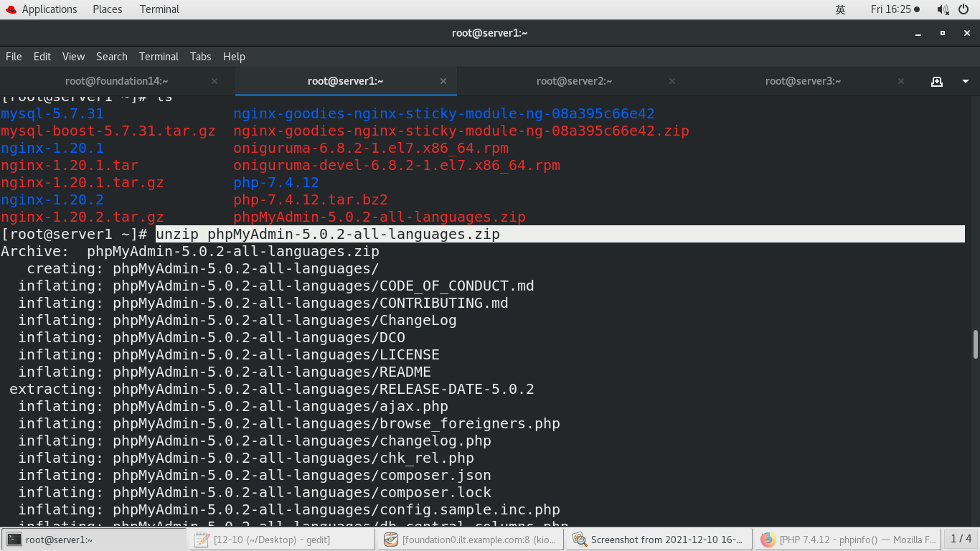Click Terminal in the top panel
This screenshot has width=980, height=551.
159,9
